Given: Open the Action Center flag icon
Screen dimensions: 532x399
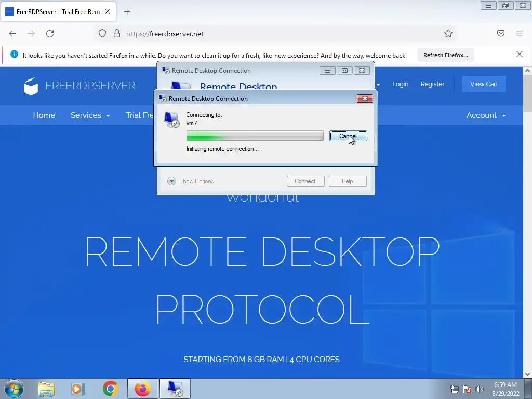Looking at the screenshot, I should point(467,389).
